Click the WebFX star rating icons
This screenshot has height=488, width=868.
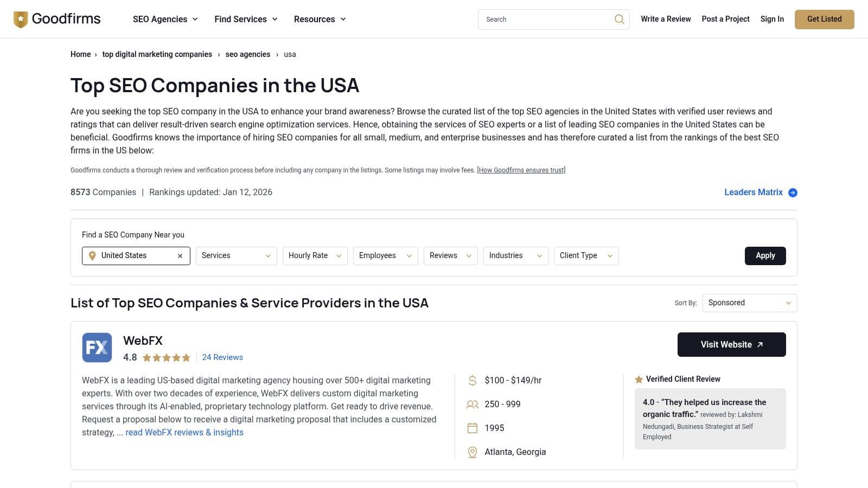click(167, 358)
